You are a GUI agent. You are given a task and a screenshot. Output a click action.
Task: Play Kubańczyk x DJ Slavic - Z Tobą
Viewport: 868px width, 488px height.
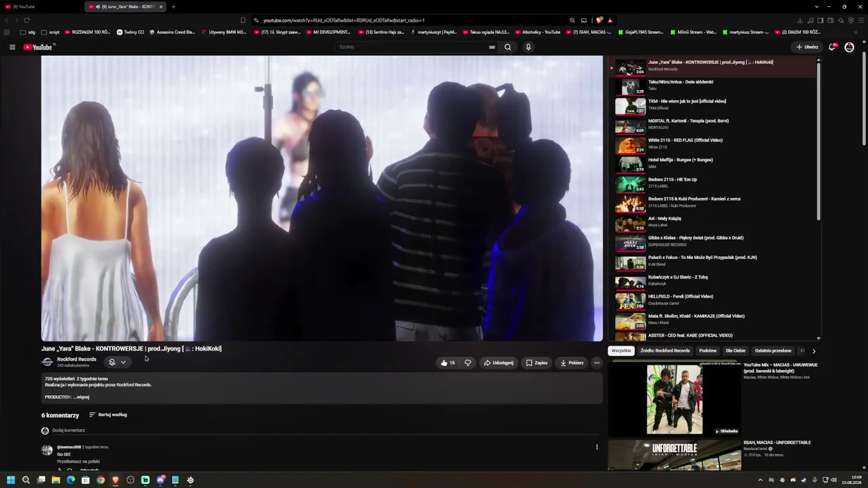pyautogui.click(x=712, y=281)
